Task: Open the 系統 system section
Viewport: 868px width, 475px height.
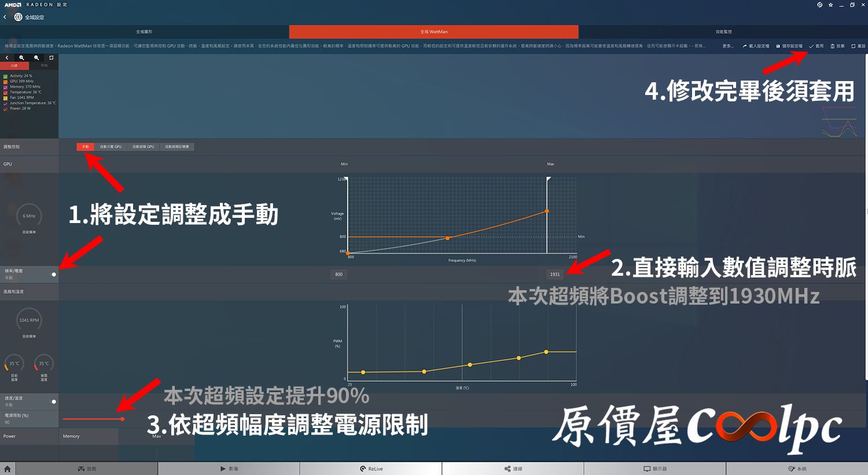Action: pyautogui.click(x=797, y=469)
